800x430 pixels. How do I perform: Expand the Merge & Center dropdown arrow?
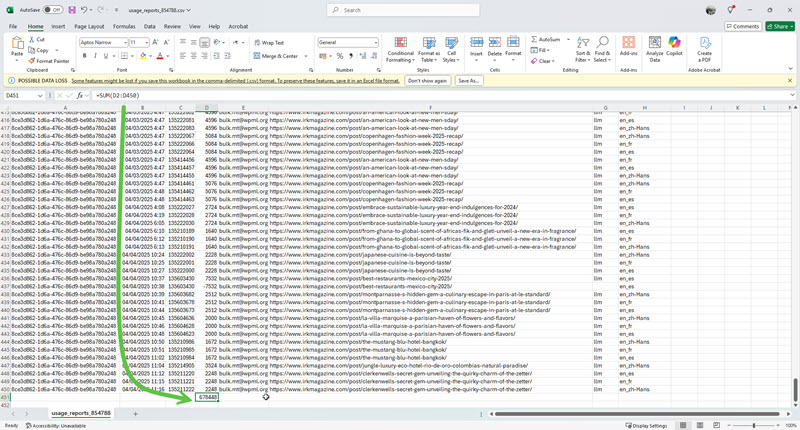pyautogui.click(x=306, y=56)
